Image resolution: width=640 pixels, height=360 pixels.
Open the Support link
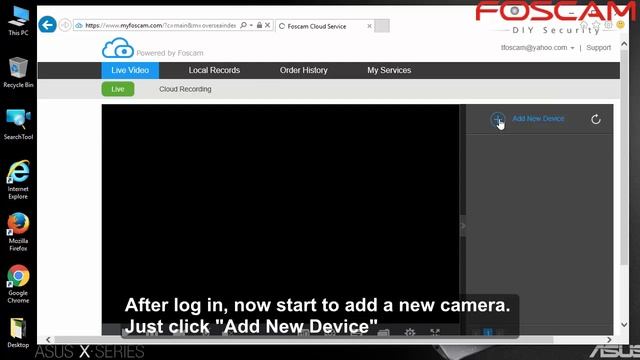point(598,48)
